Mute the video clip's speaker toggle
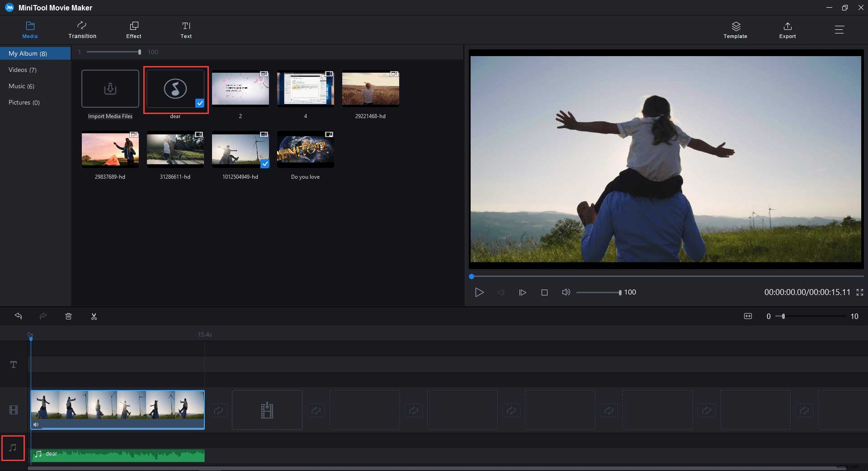 (x=36, y=424)
